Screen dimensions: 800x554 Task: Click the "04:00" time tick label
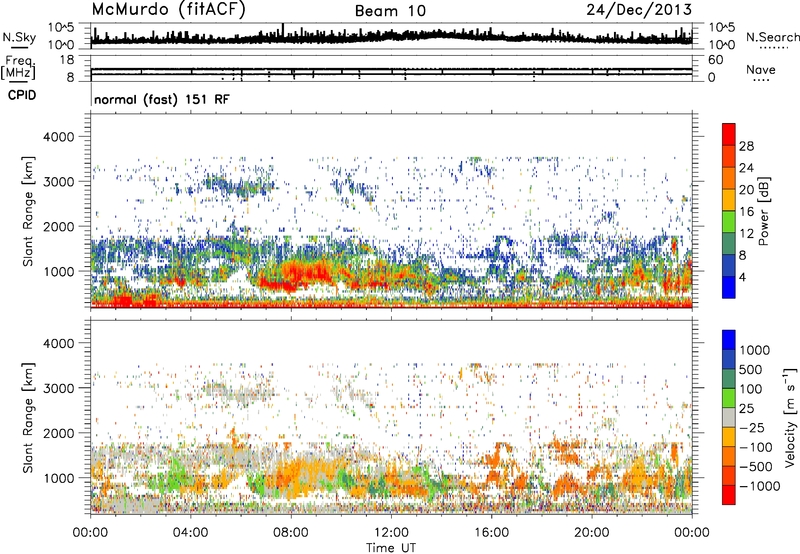click(x=190, y=533)
